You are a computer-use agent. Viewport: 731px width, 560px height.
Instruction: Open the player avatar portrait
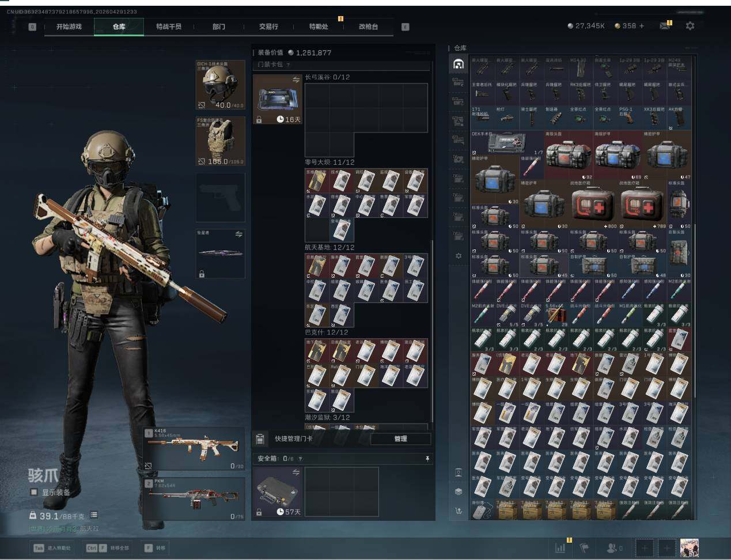(x=690, y=548)
